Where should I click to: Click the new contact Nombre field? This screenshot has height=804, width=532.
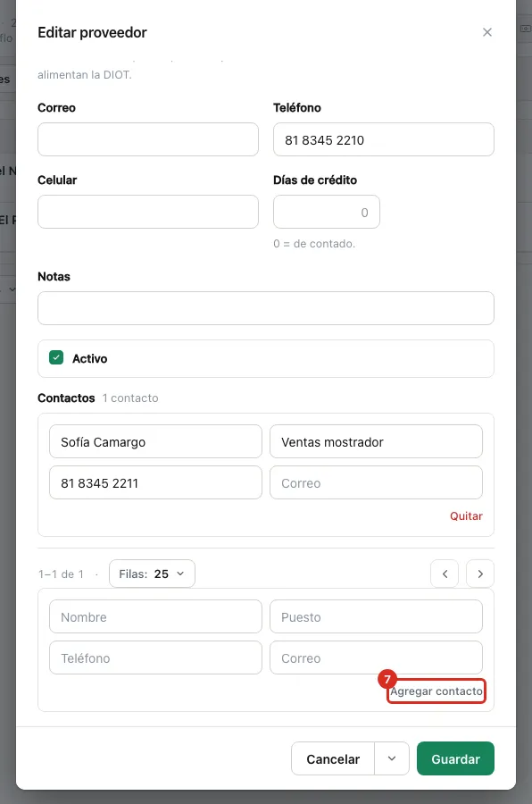156,616
